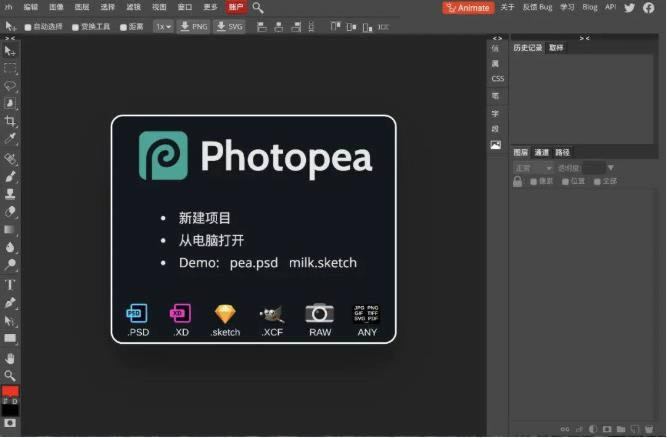667x438 pixels.
Task: Select the Move tool in left toolbar
Action: pyautogui.click(x=9, y=51)
